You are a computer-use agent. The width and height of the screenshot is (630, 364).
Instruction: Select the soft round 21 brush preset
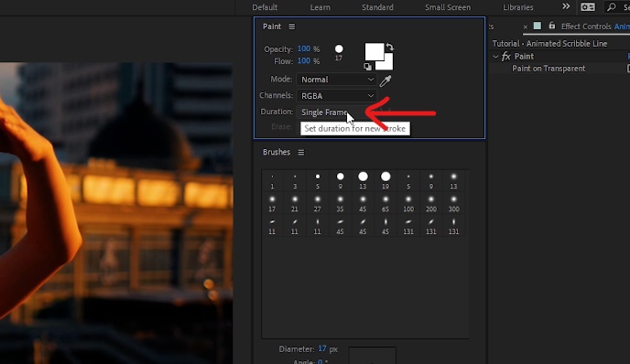[295, 203]
